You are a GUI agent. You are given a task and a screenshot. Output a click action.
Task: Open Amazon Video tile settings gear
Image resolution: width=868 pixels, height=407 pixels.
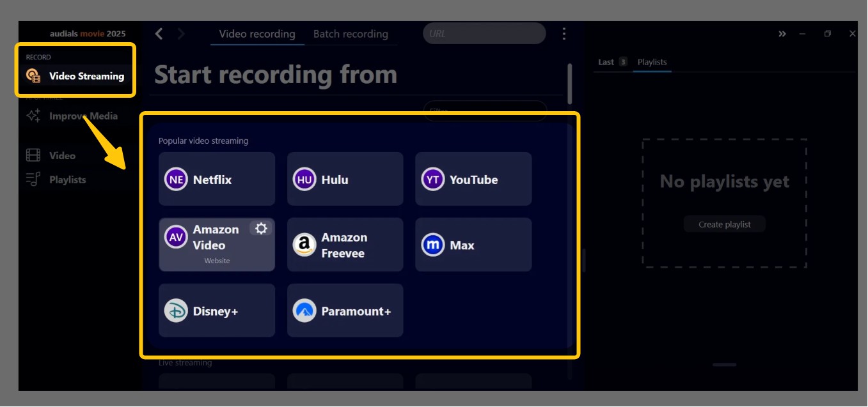(261, 228)
